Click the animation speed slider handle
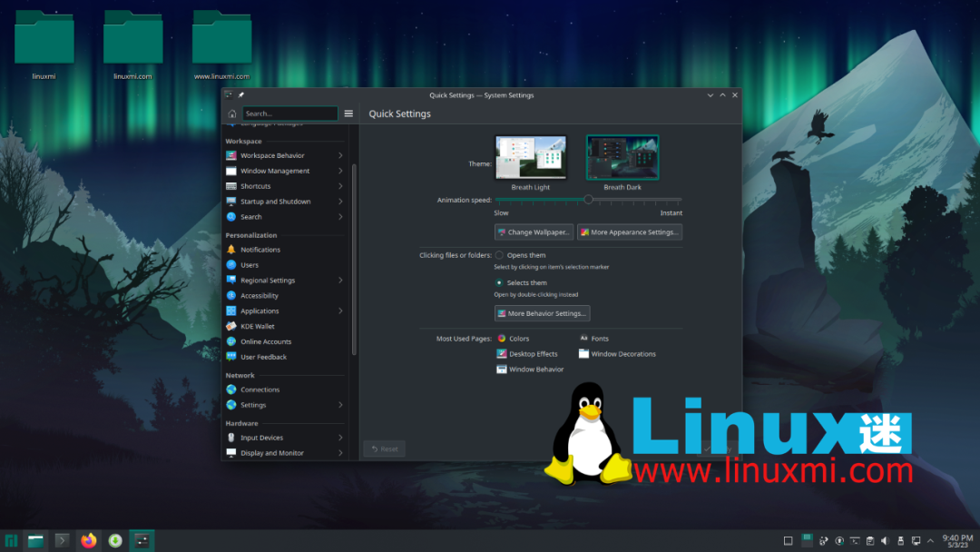The width and height of the screenshot is (980, 552). pos(588,200)
